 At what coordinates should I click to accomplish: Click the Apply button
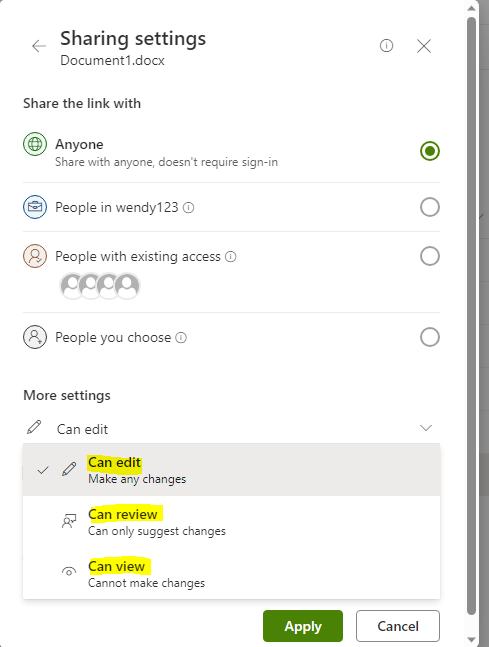[303, 626]
